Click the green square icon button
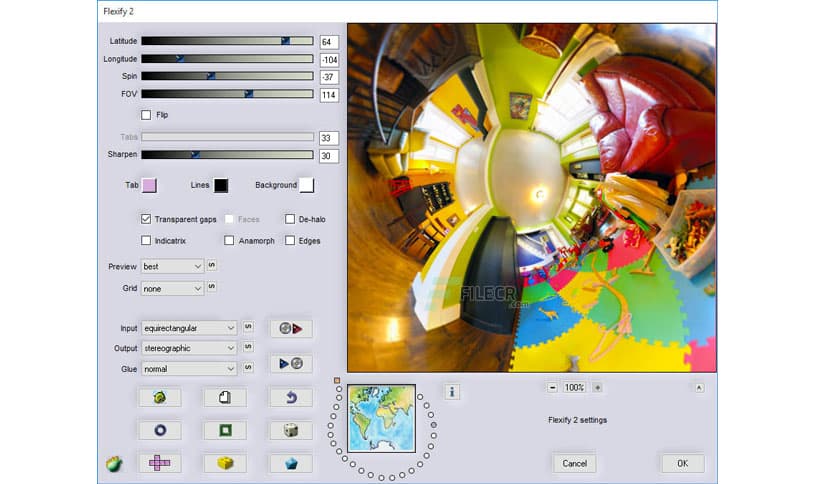The height and width of the screenshot is (484, 836). (225, 430)
